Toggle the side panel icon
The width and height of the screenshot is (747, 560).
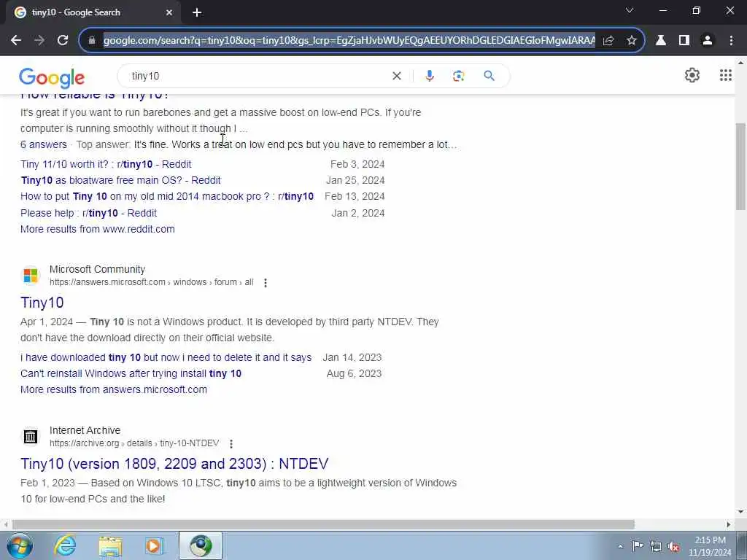pos(684,41)
